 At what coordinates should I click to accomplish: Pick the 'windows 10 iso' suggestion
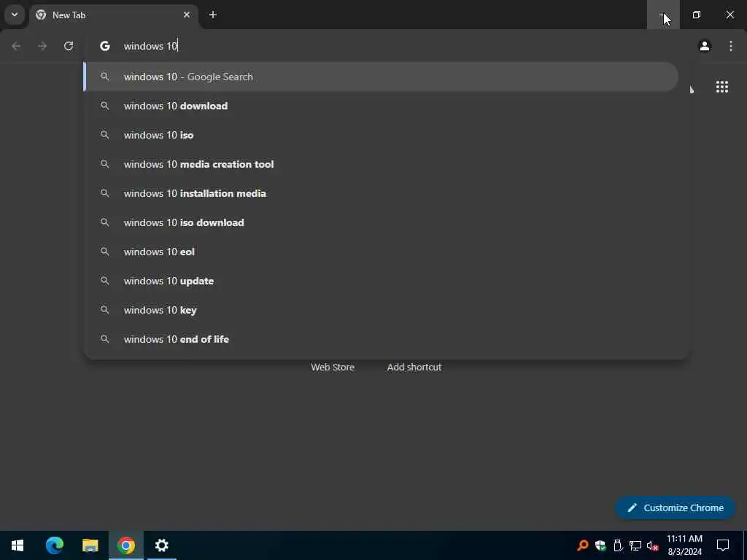coord(381,135)
